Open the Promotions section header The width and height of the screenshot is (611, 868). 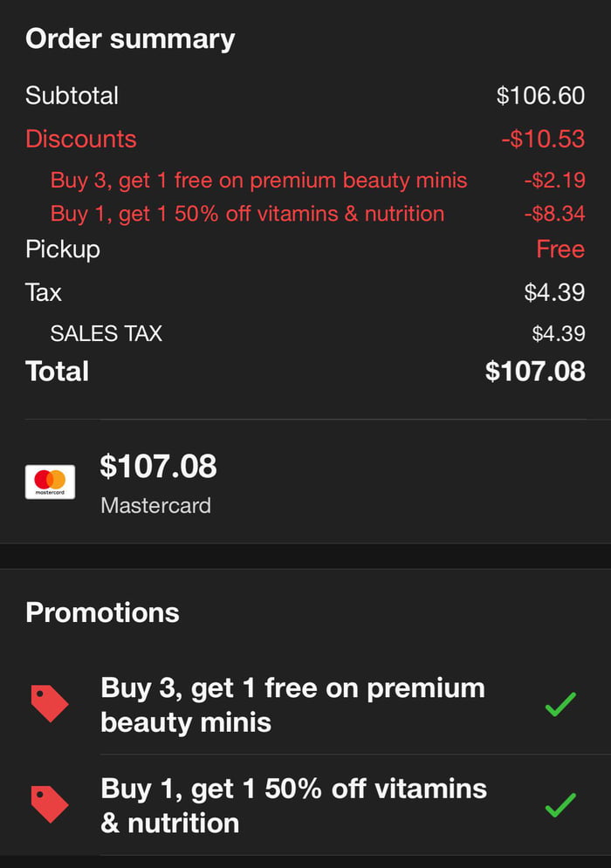tap(102, 612)
